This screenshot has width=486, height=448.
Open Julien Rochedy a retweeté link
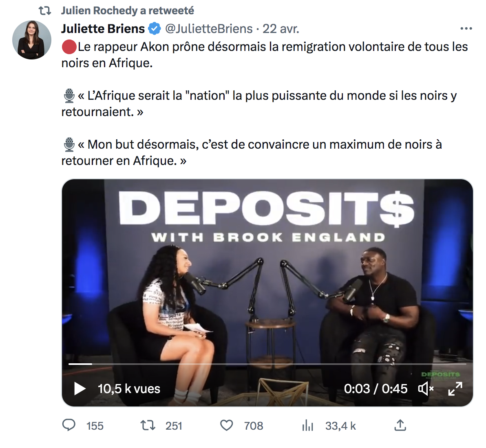coord(127,11)
